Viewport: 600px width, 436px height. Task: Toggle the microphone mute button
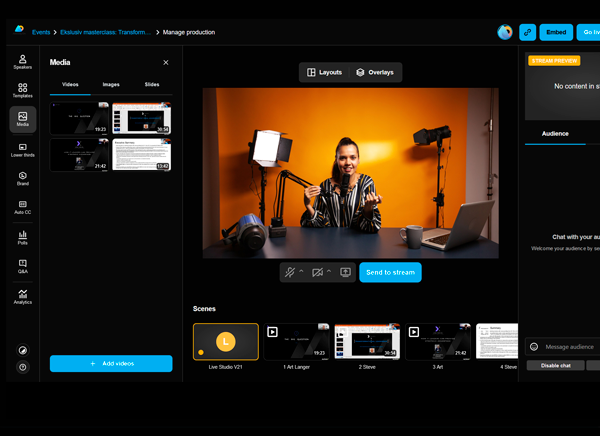(290, 272)
